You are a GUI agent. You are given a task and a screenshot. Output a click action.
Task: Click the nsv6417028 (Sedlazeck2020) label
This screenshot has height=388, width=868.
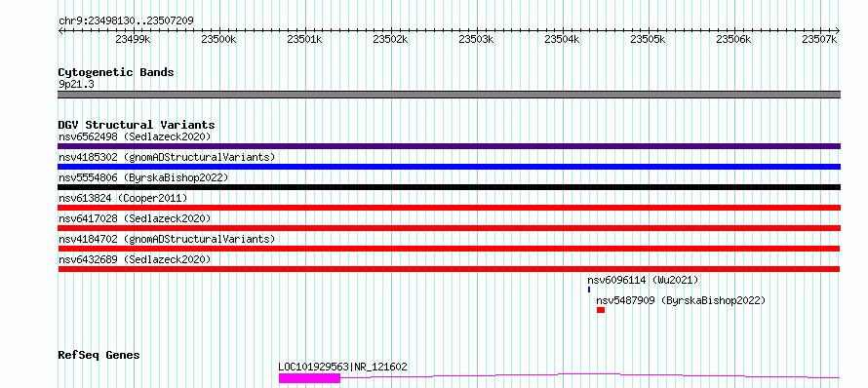[135, 218]
